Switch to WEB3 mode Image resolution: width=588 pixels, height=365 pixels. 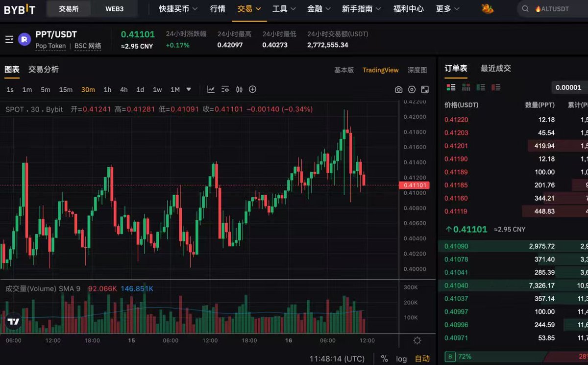click(x=115, y=9)
